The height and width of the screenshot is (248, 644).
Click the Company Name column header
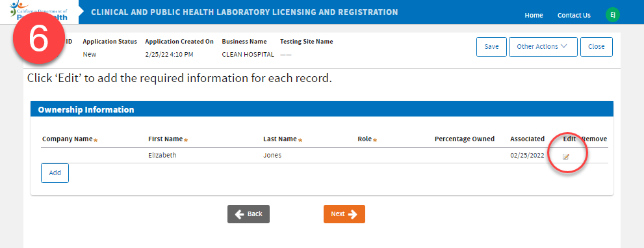tap(68, 139)
